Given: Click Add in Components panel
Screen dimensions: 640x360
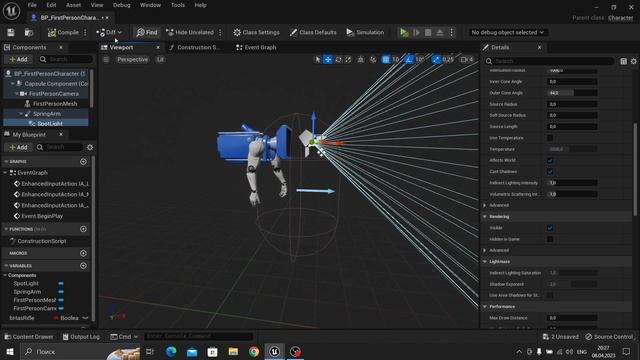Looking at the screenshot, I should pos(18,60).
